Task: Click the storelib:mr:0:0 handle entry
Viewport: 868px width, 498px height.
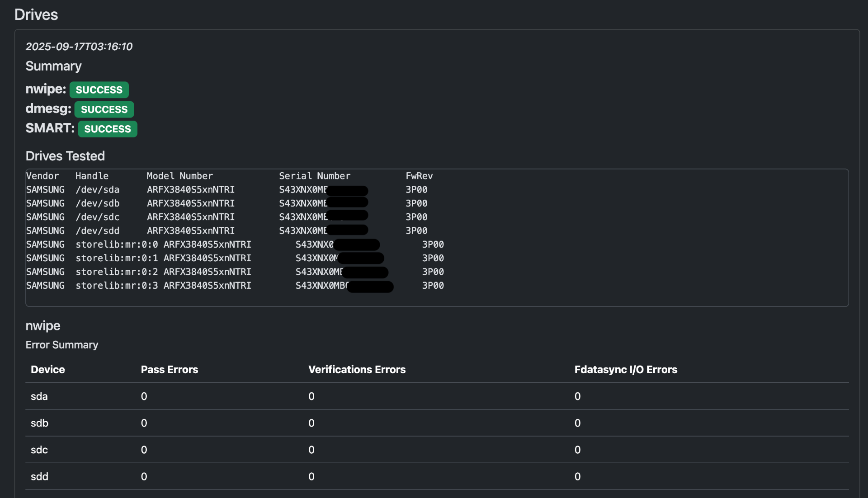Action: [117, 244]
